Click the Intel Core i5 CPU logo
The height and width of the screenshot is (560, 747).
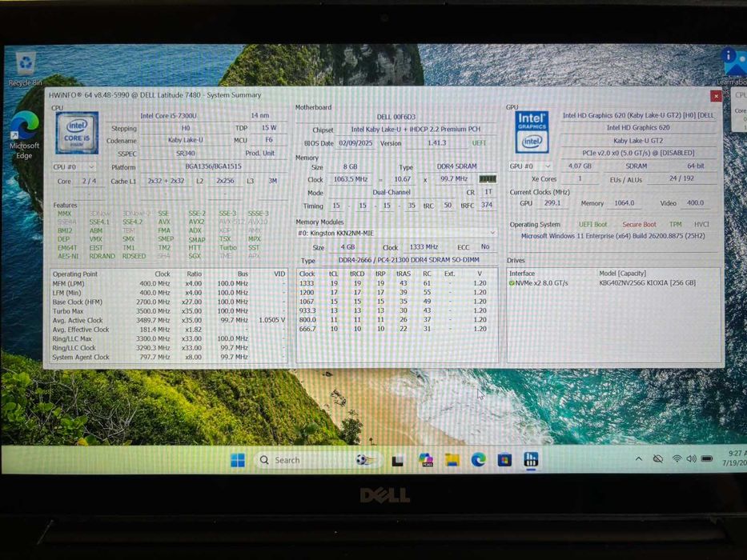(77, 133)
